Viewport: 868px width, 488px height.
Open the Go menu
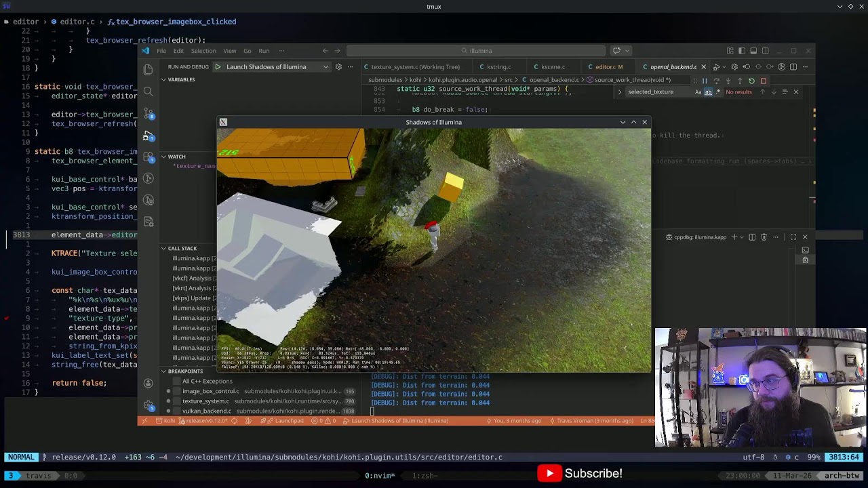pyautogui.click(x=248, y=51)
